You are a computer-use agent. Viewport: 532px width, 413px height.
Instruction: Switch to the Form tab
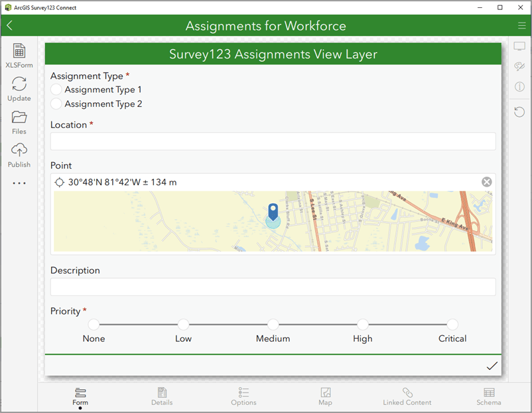[x=80, y=396]
